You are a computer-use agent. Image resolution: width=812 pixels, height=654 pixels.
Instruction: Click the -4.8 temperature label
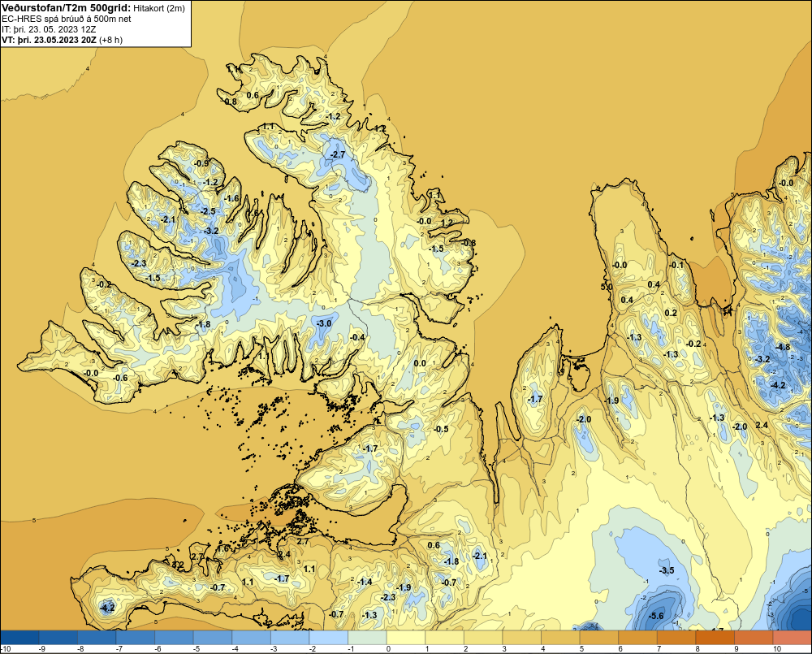pos(783,347)
